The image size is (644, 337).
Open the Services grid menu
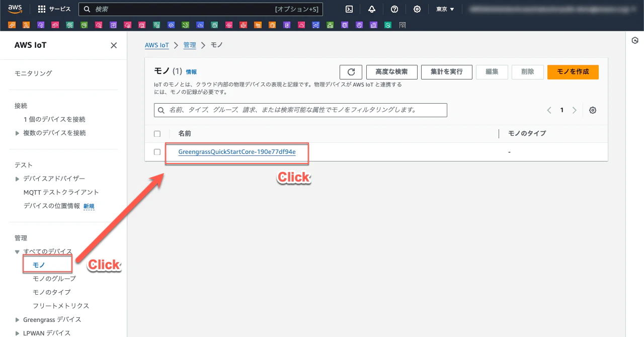click(54, 9)
